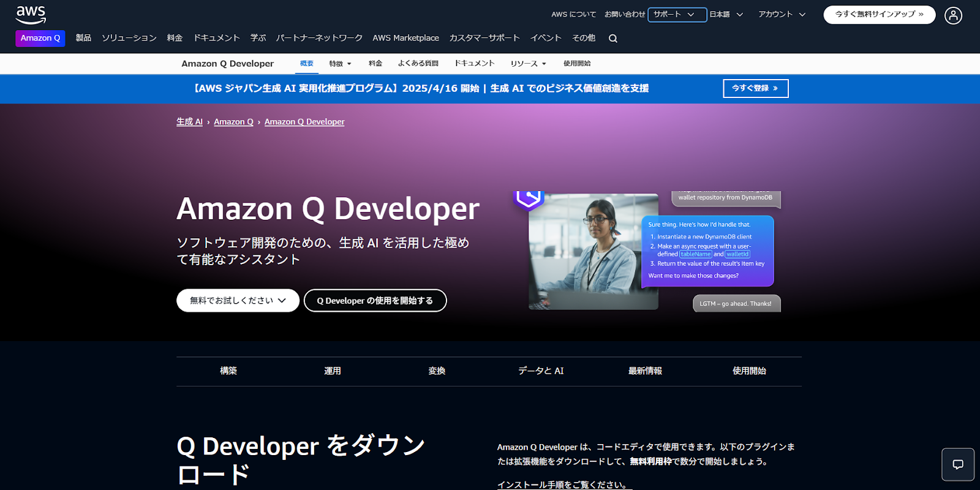980x490 pixels.
Task: Select the ドキュメント tab in sub-navigation
Action: [x=475, y=64]
